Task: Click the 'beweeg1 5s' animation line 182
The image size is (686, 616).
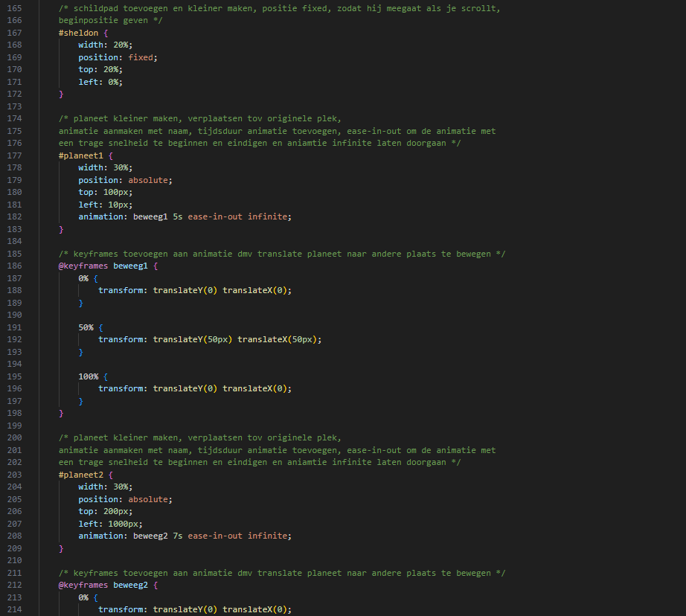Action: click(185, 217)
